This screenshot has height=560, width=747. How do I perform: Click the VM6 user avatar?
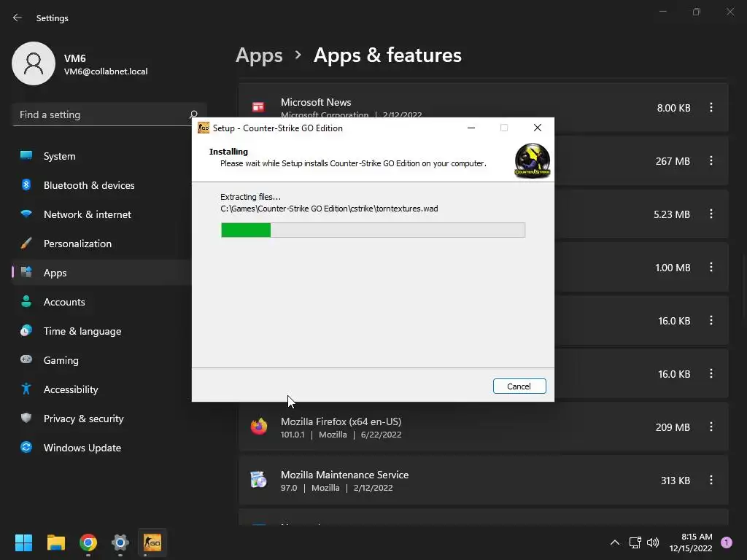(34, 63)
